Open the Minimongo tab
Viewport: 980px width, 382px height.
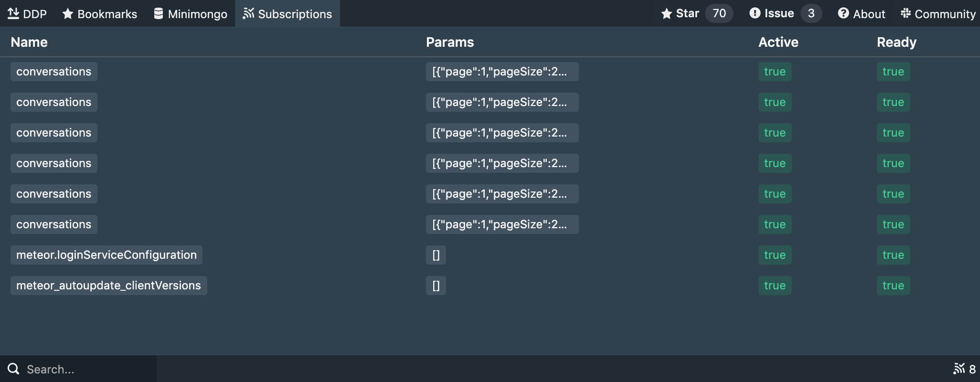191,14
